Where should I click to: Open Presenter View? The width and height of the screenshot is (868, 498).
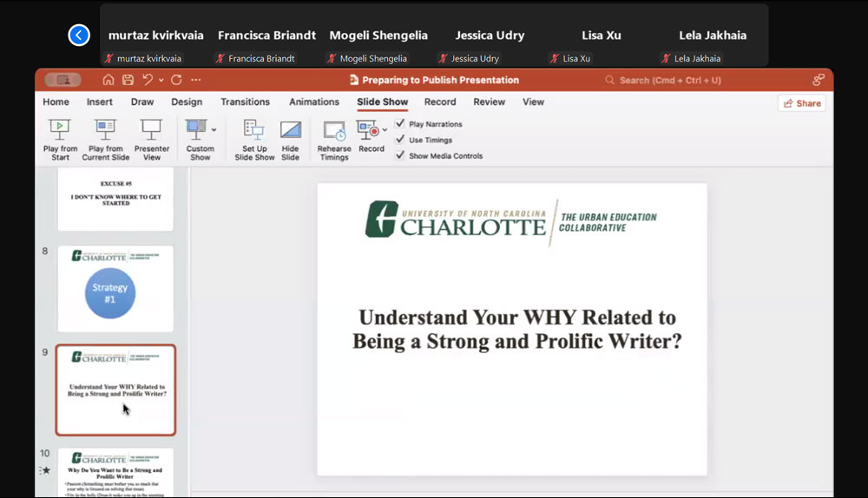coord(152,130)
